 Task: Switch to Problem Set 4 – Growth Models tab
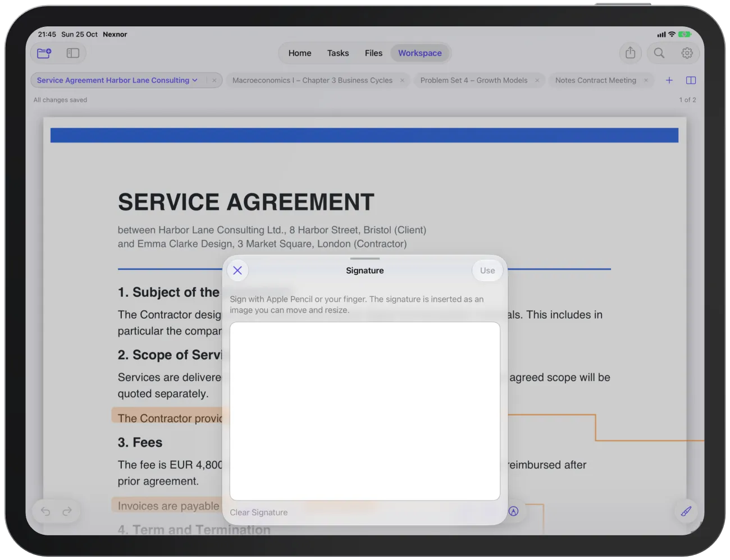[474, 80]
